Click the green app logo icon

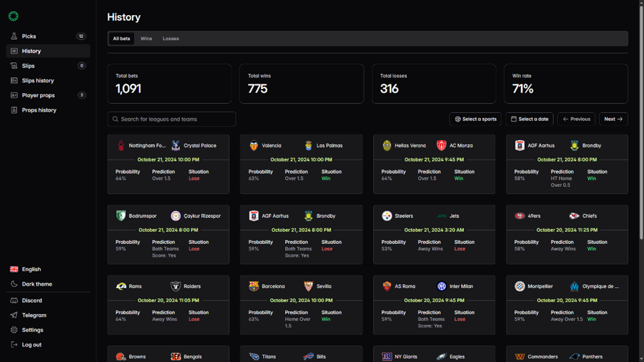pyautogui.click(x=13, y=16)
